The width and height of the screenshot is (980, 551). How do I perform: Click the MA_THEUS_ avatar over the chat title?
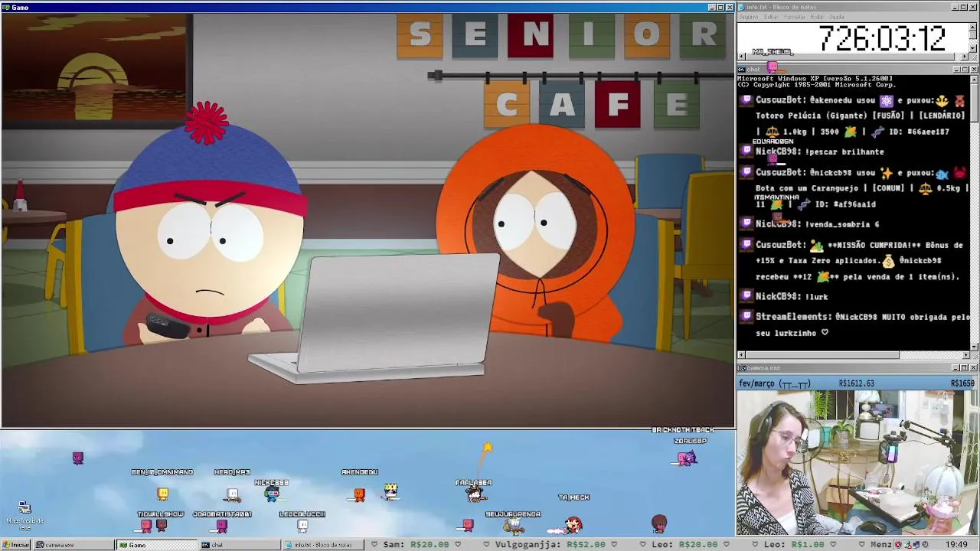pyautogui.click(x=773, y=67)
